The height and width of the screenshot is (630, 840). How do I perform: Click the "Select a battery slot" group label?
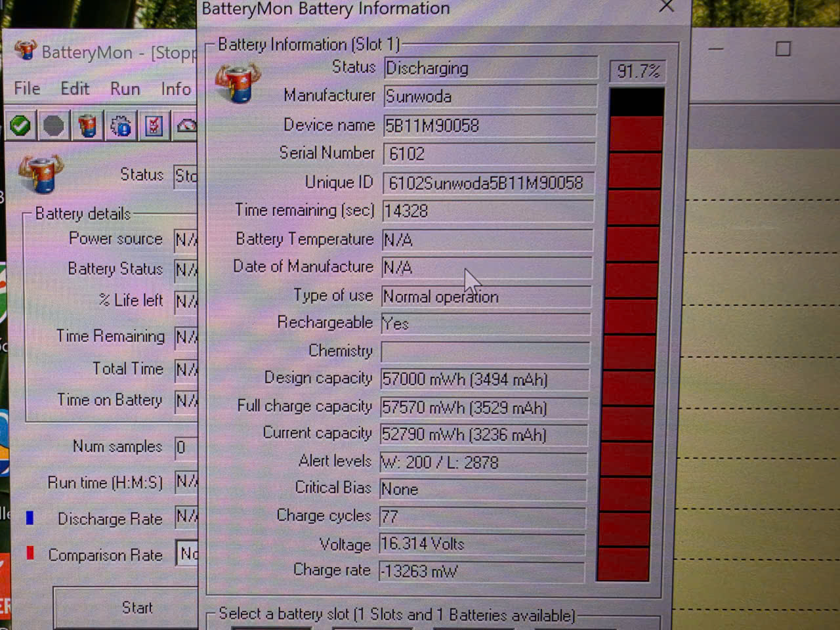click(397, 615)
